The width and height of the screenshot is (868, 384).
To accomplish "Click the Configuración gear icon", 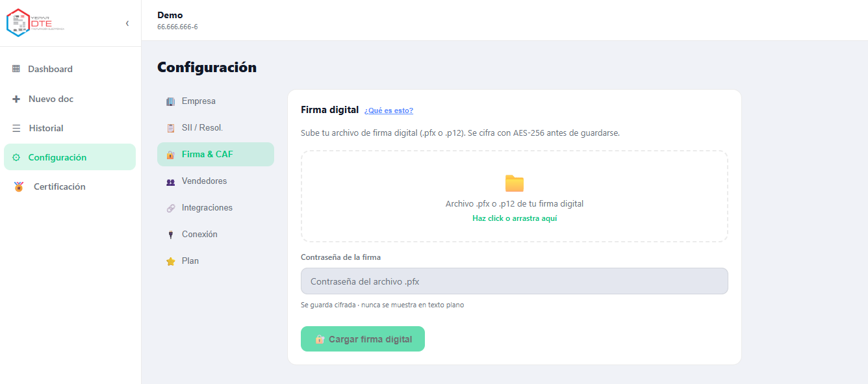I will point(16,157).
